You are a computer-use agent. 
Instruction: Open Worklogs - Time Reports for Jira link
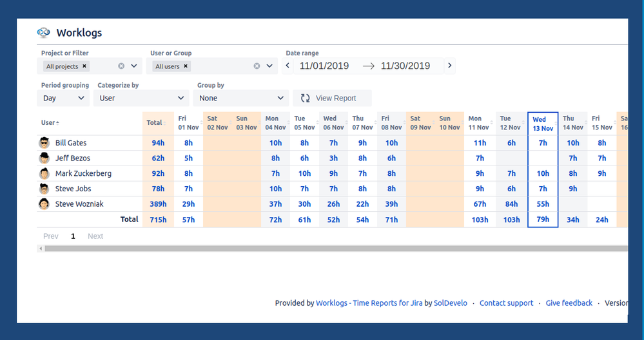click(x=369, y=303)
